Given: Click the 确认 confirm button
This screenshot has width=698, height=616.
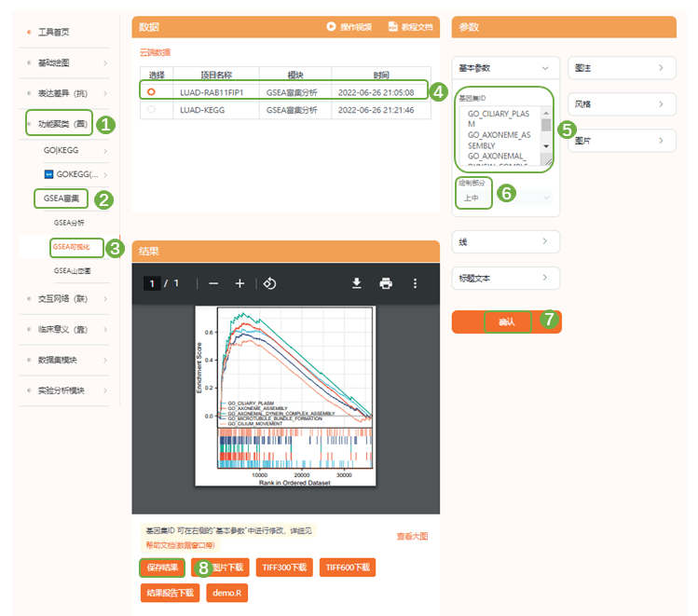Looking at the screenshot, I should [x=507, y=322].
